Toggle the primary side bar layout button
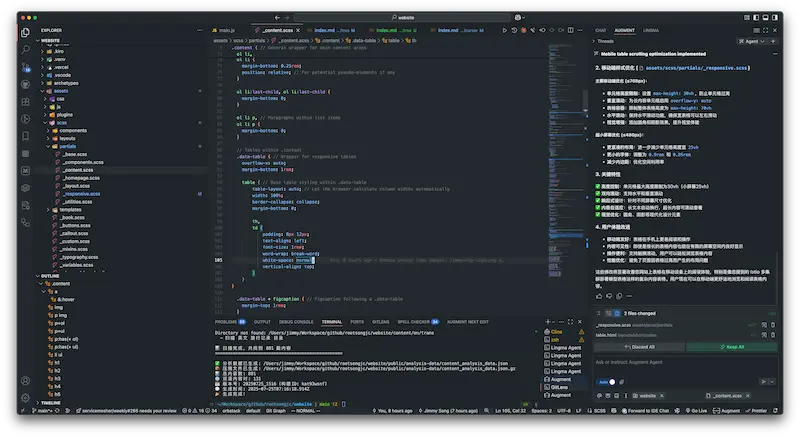Image resolution: width=800 pixels, height=437 pixels. click(756, 17)
